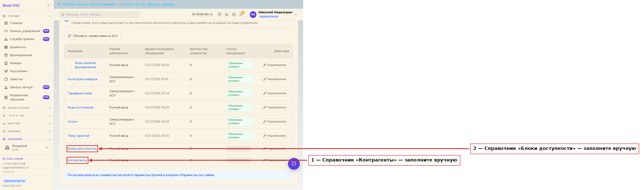
Task: Click Обновить справочники из АСУ button
Action: pyautogui.click(x=93, y=36)
